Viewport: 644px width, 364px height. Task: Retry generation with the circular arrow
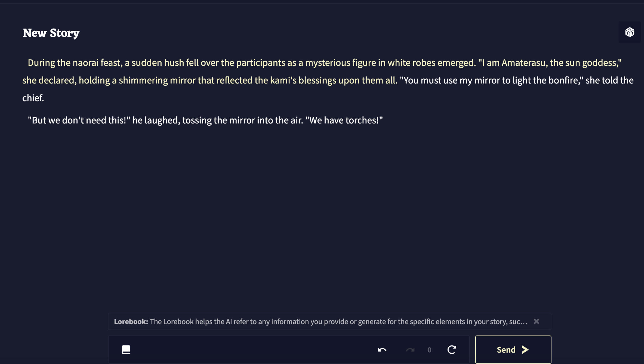point(452,350)
